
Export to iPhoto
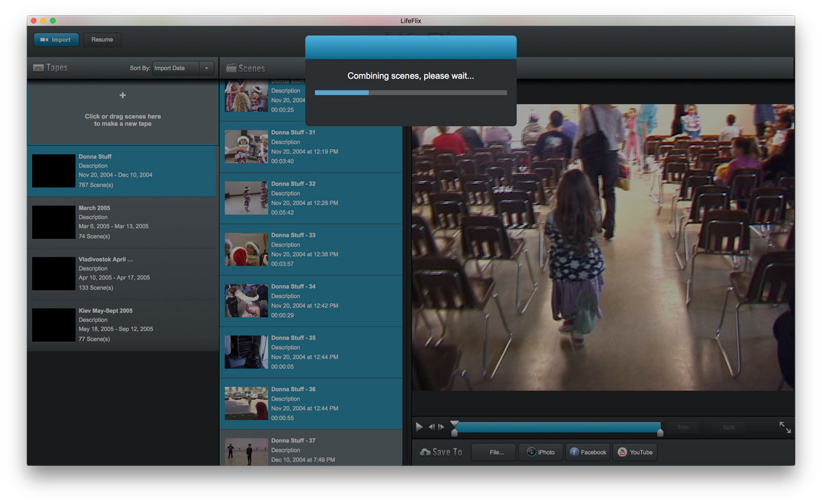[540, 452]
